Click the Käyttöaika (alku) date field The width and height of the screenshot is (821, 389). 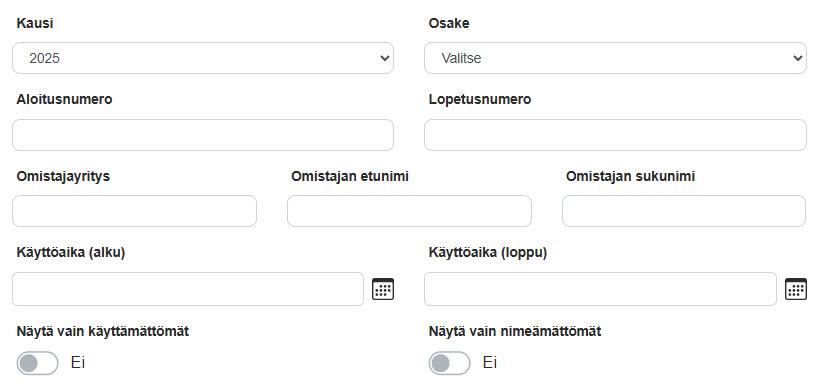[x=188, y=289]
